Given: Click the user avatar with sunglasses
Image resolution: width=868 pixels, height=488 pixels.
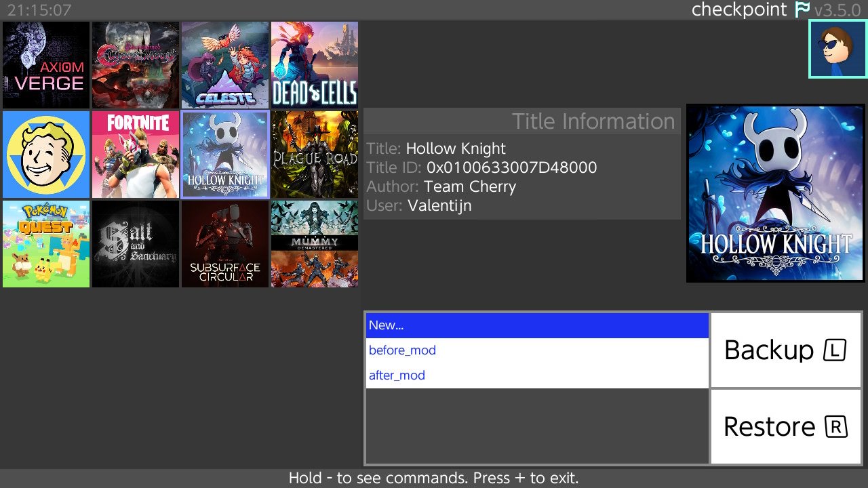Looking at the screenshot, I should coord(837,49).
